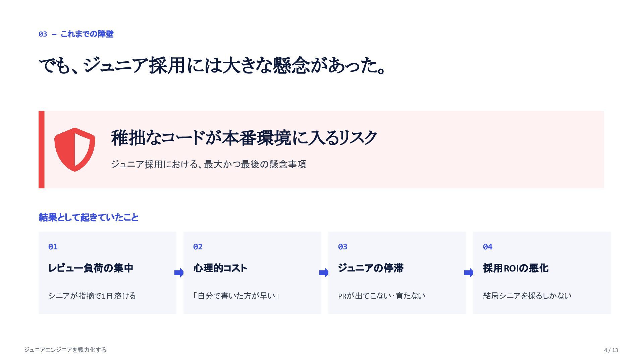Click the red shield icon
This screenshot has width=644, height=362.
click(x=75, y=149)
